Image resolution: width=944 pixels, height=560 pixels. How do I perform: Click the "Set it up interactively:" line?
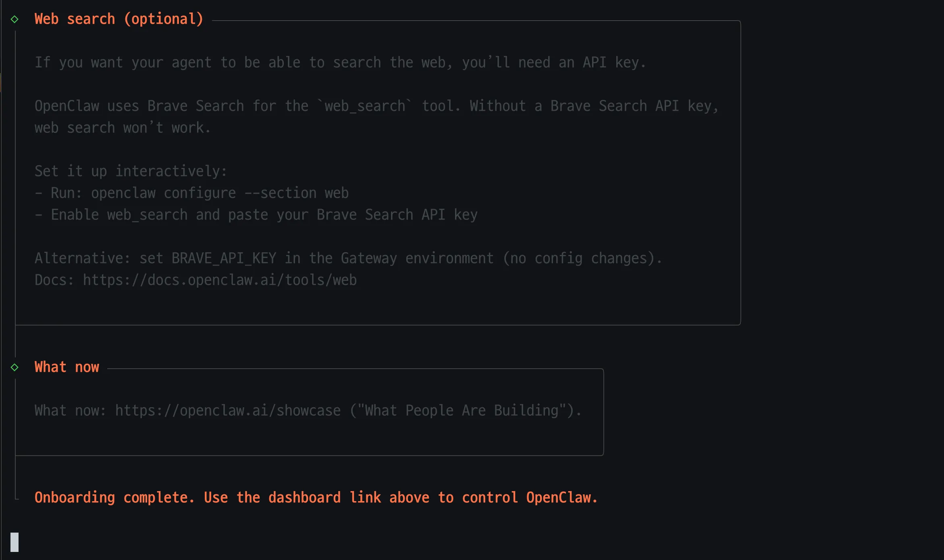point(131,171)
